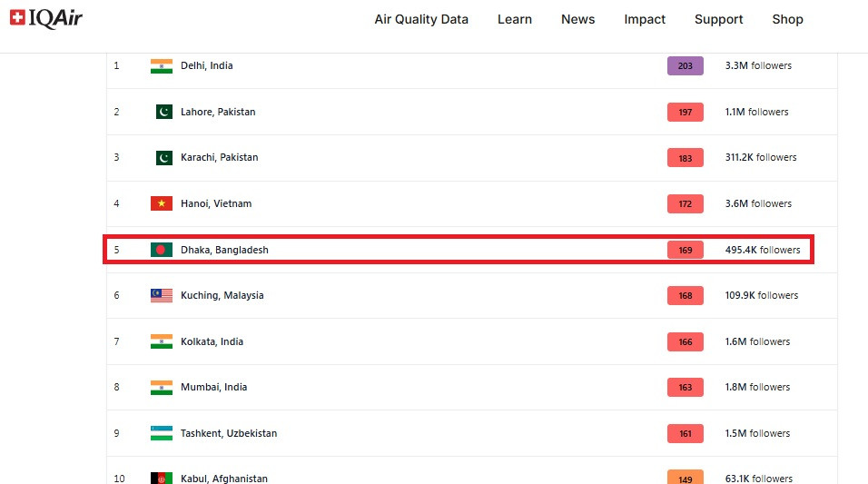Click rank number 1 in the list

point(116,65)
